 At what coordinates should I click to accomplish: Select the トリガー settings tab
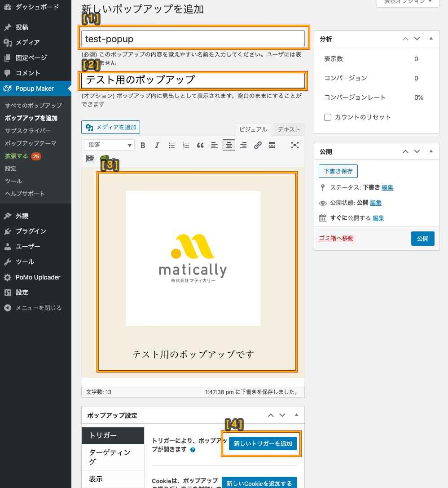tap(113, 435)
